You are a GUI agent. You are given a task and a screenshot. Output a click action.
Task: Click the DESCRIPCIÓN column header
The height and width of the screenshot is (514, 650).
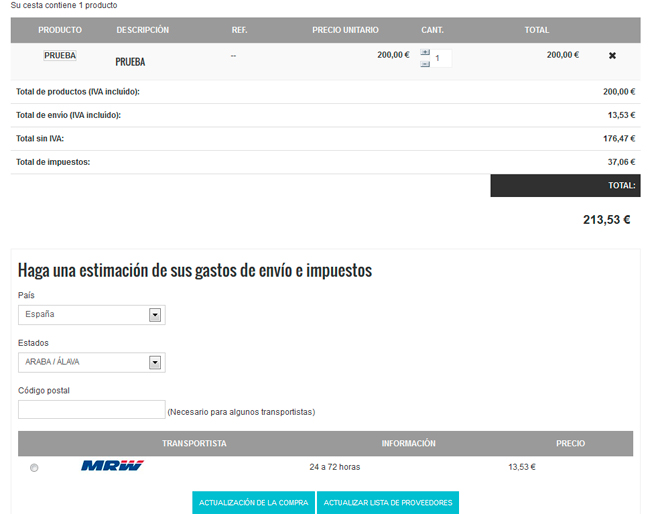[143, 30]
